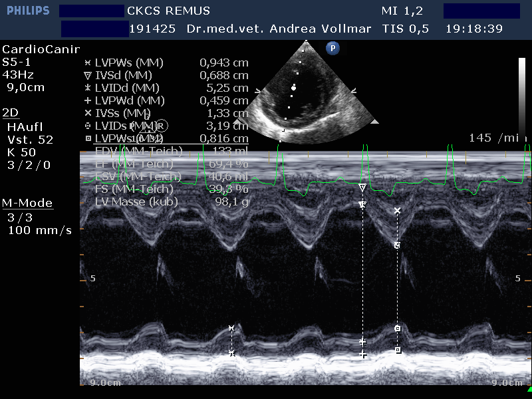The height and width of the screenshot is (399, 532).
Task: Click the triangle symbol beside IVSd (MM)
Action: 88,75
